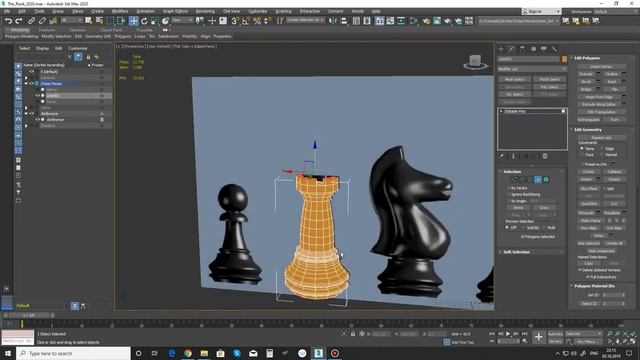Enable the By Vertex checkbox
The width and height of the screenshot is (640, 360).
(x=509, y=188)
